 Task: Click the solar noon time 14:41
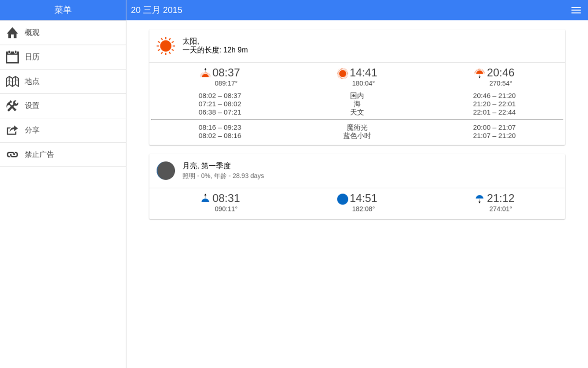coord(363,72)
